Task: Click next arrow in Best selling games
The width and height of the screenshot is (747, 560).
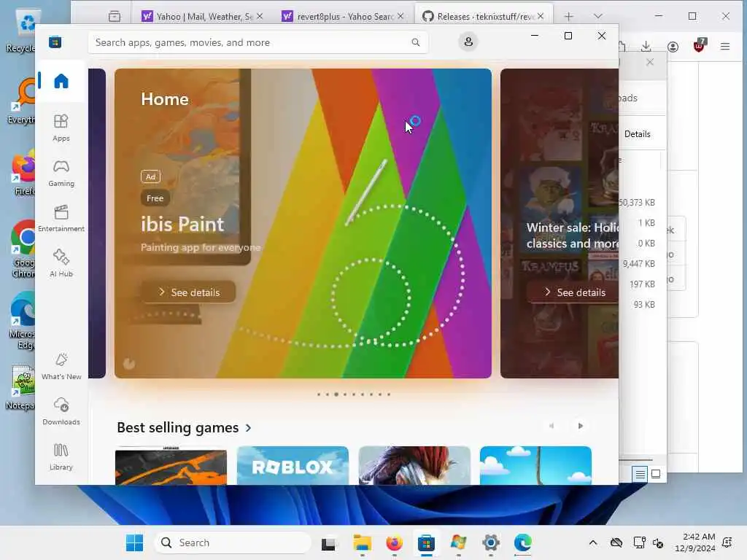Action: pyautogui.click(x=580, y=426)
